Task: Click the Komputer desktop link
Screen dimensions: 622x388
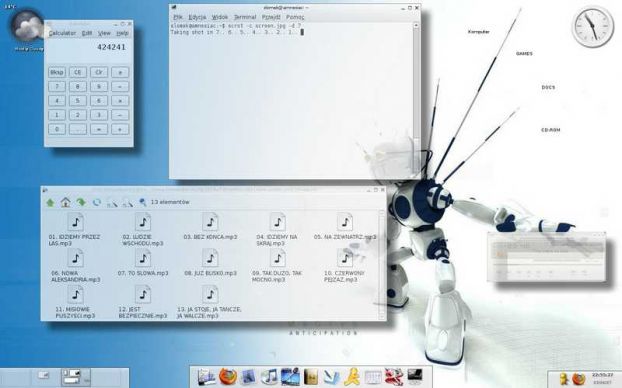Action: pos(479,32)
